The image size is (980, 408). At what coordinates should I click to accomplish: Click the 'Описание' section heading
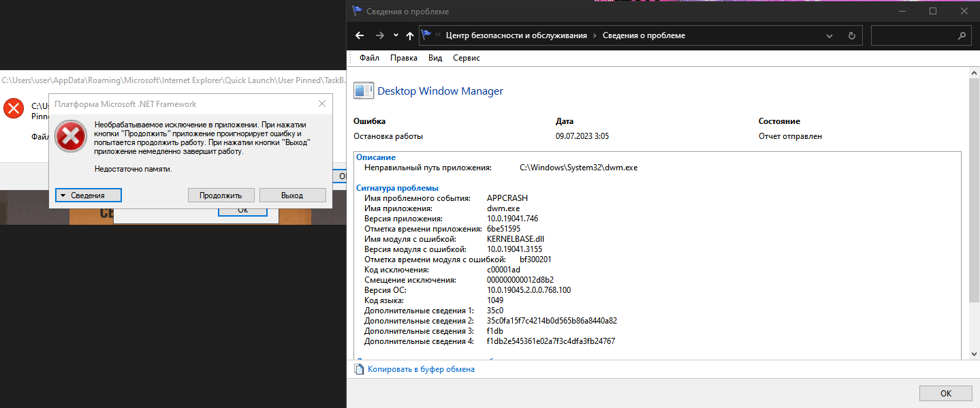coord(376,157)
